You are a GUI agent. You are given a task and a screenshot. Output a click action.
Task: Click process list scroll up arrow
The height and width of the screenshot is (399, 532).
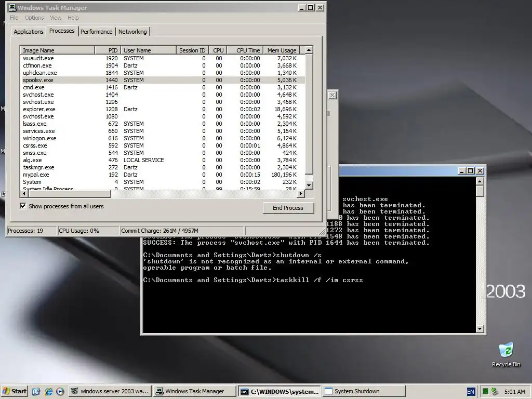309,50
